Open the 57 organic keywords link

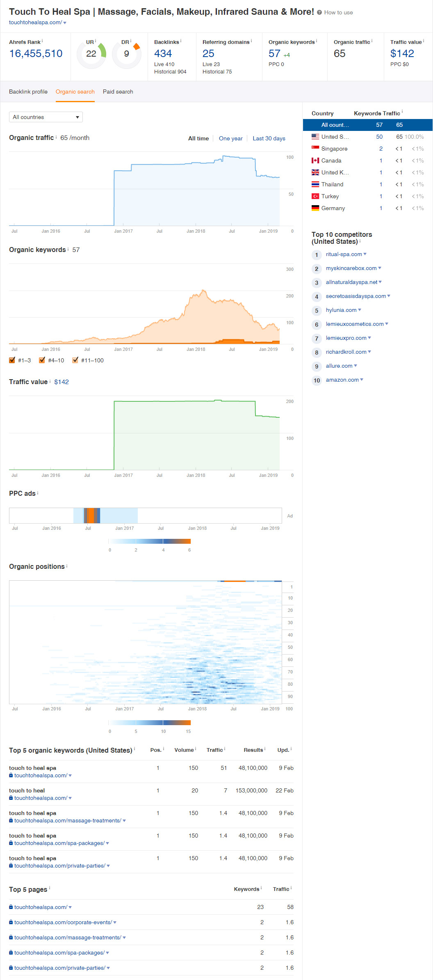274,53
